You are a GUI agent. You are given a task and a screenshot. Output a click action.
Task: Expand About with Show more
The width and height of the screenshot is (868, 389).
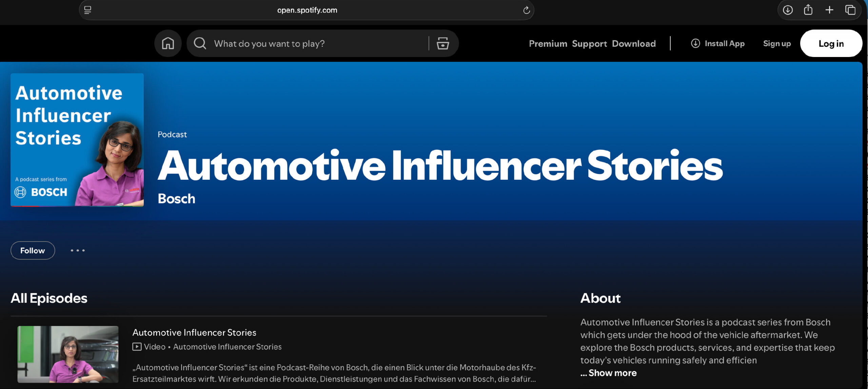click(612, 373)
